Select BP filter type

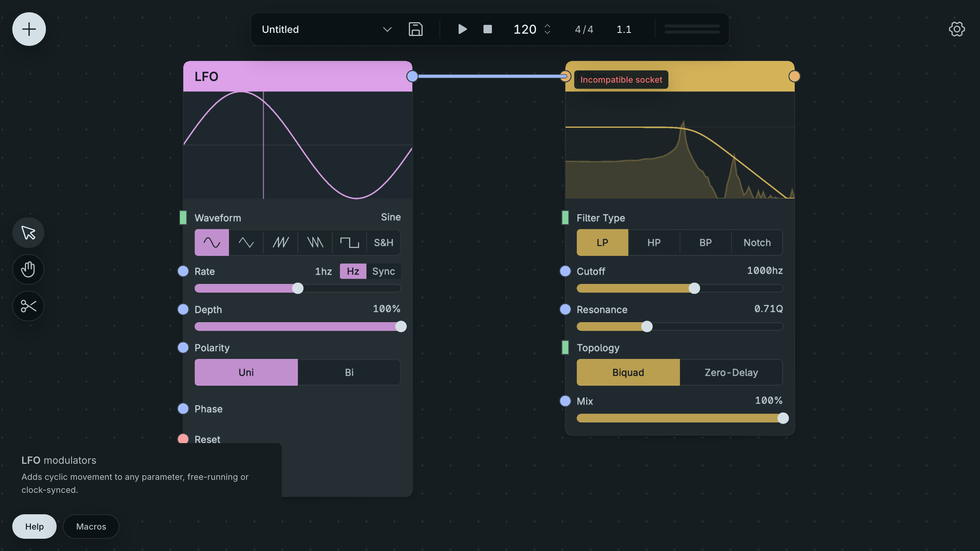tap(706, 242)
